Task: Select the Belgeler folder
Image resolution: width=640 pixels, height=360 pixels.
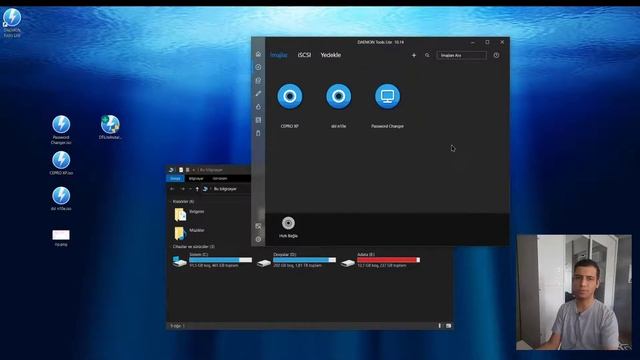Action: [189, 214]
